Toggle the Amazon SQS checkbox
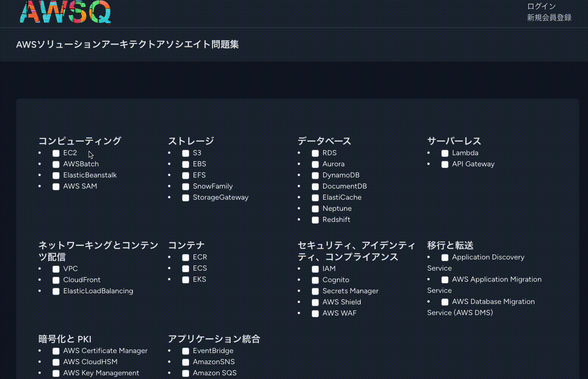The image size is (588, 379). (186, 373)
